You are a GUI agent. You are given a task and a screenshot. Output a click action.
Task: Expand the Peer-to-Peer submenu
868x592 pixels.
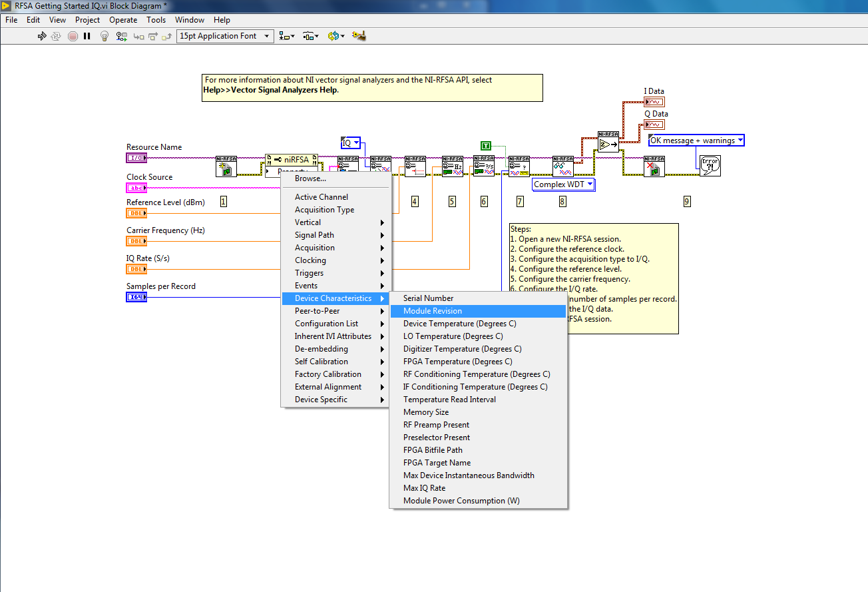coord(335,311)
